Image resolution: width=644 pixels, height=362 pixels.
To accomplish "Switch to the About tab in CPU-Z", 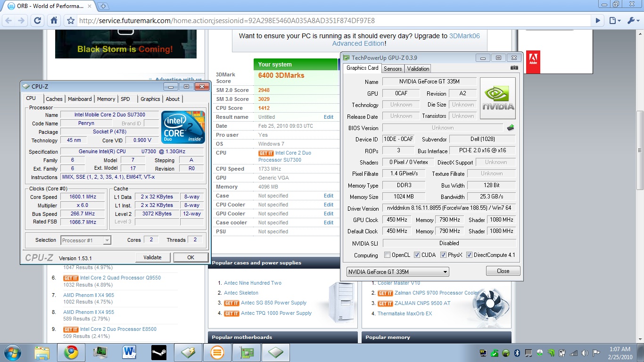I will [173, 99].
